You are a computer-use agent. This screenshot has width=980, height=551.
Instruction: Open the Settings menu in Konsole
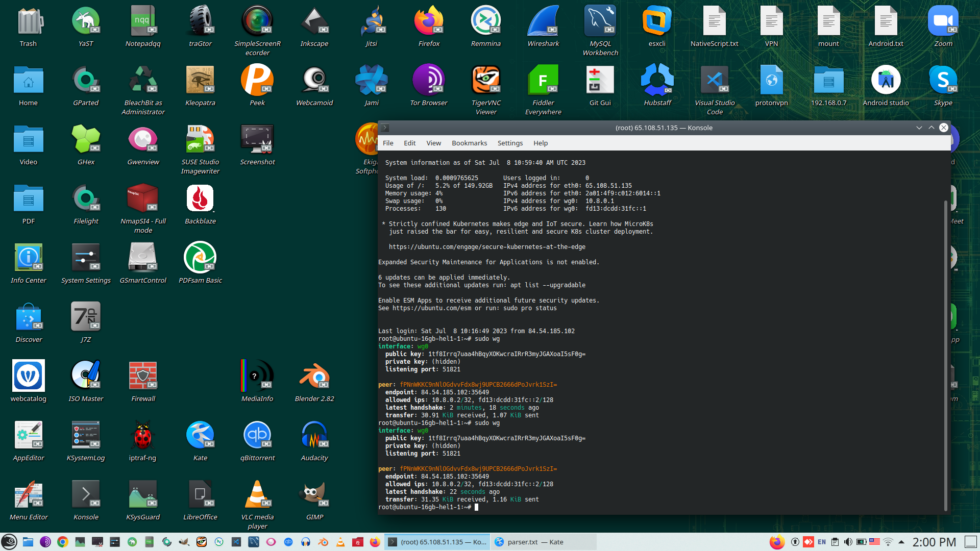pyautogui.click(x=510, y=143)
